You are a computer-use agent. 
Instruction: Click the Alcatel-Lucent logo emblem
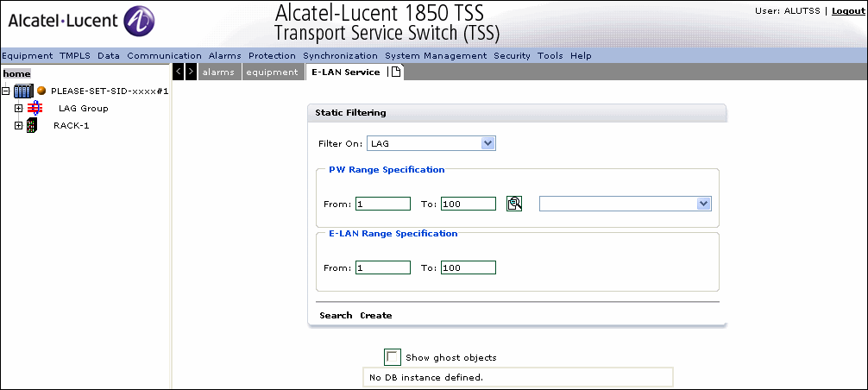pyautogui.click(x=138, y=22)
